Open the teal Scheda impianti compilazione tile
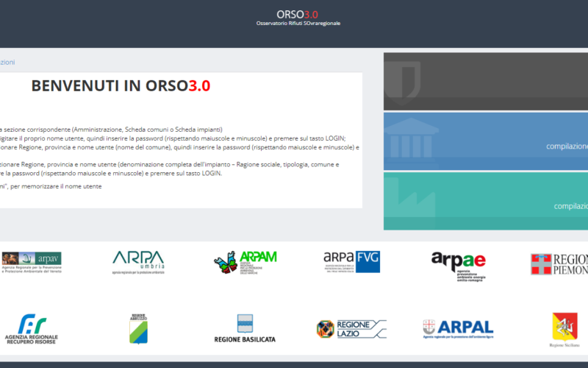Viewport: 588px width, 368px height. pos(486,201)
